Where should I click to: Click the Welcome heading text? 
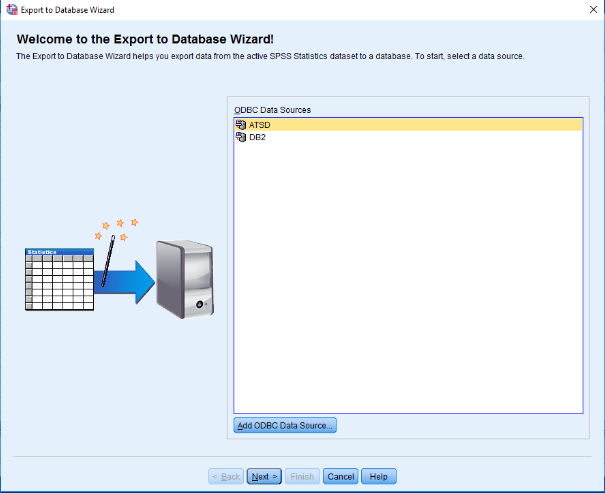[145, 39]
